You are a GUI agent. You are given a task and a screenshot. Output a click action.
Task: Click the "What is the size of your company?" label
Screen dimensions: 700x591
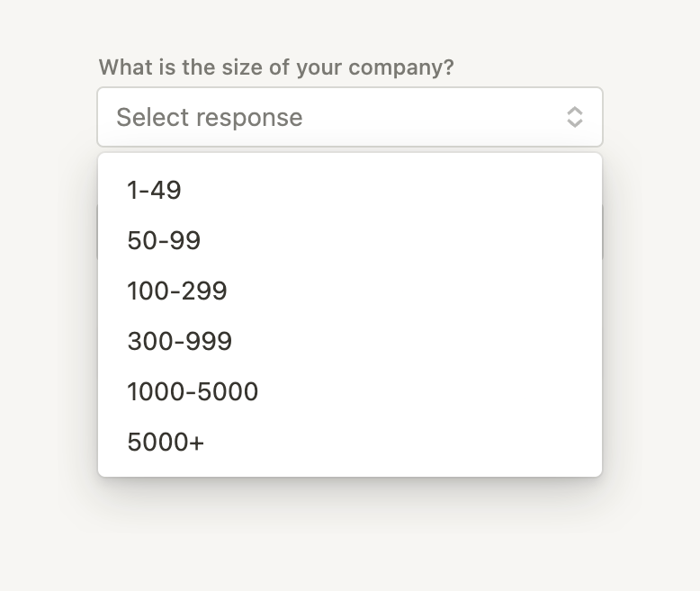coord(276,67)
